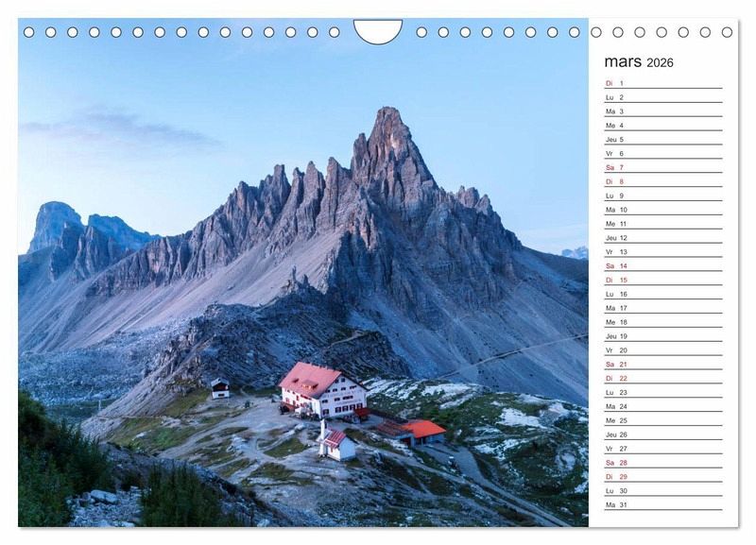The image size is (756, 545).
Task: Click the 'mars 2026' month heading
Action: tap(639, 62)
